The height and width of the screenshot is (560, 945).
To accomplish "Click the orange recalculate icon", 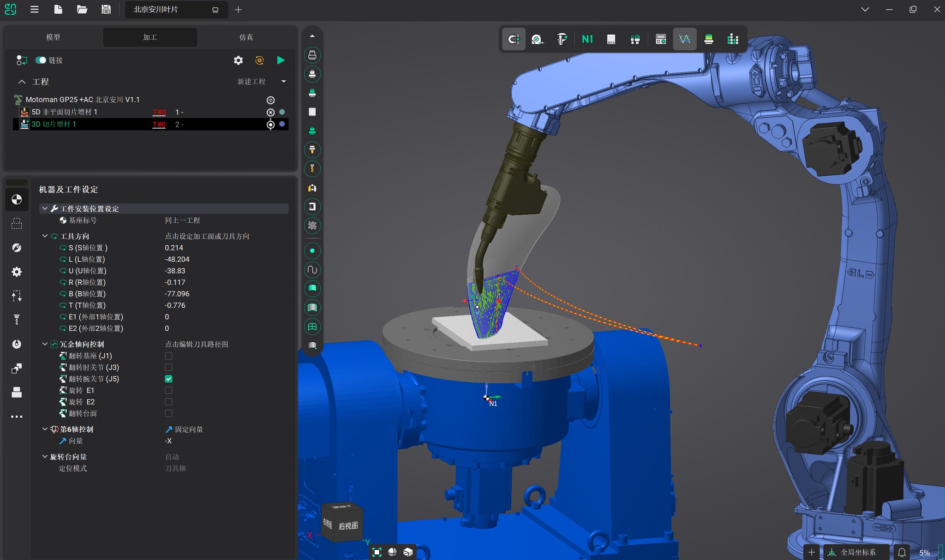I will 259,60.
